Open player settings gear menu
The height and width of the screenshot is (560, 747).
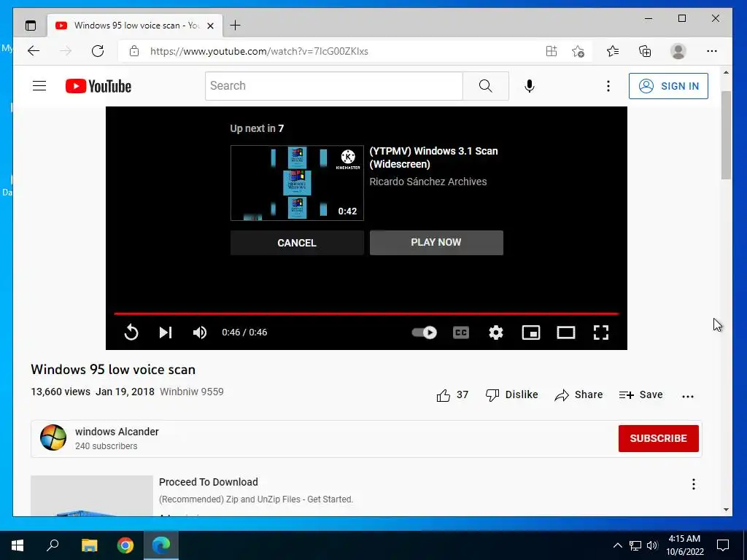496,332
